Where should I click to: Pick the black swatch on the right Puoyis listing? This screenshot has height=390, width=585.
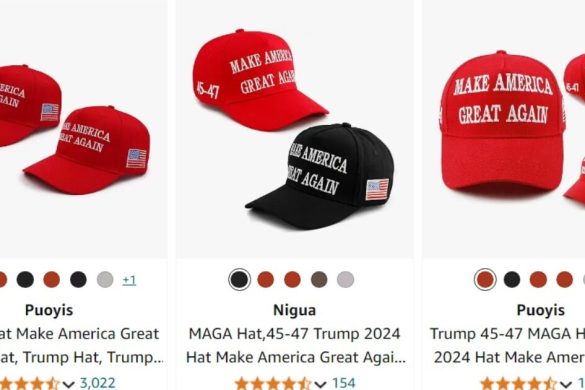click(512, 280)
